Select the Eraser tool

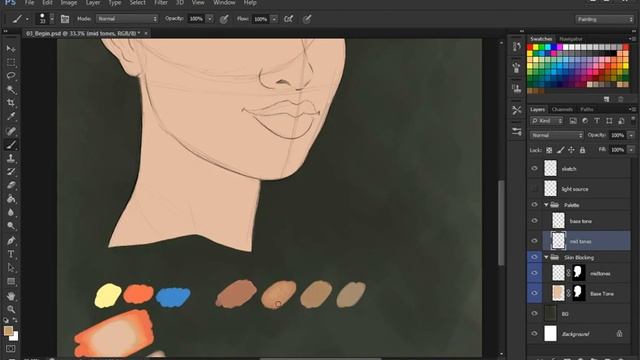(11, 185)
